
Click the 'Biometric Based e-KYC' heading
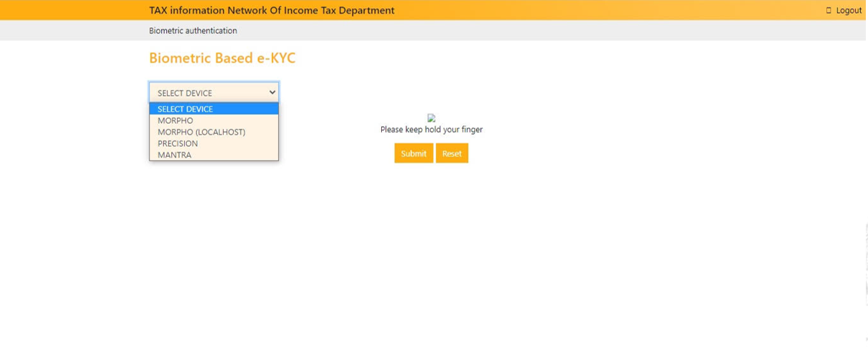tap(222, 58)
